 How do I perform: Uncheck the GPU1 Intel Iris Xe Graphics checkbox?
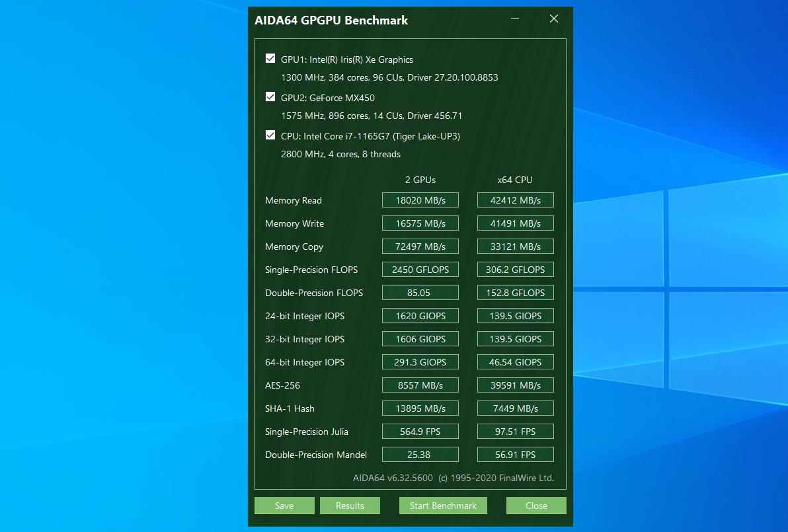pyautogui.click(x=270, y=59)
